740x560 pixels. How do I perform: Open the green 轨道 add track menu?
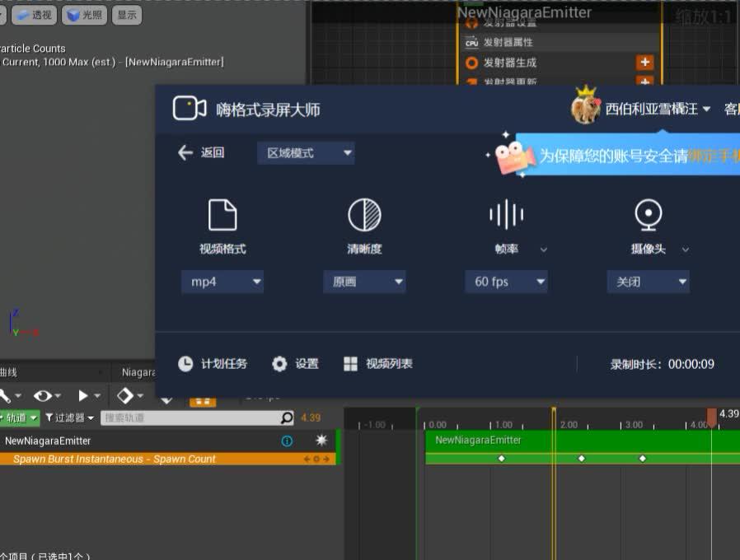click(19, 418)
